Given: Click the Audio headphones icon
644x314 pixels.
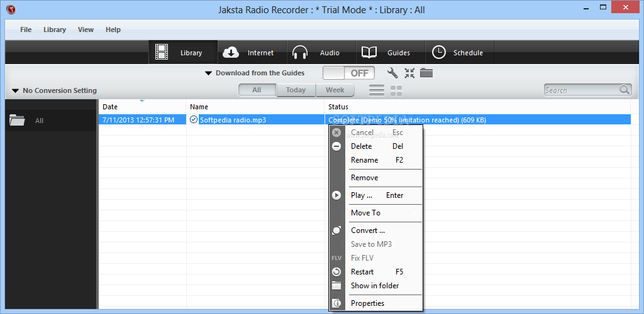Looking at the screenshot, I should coord(300,53).
